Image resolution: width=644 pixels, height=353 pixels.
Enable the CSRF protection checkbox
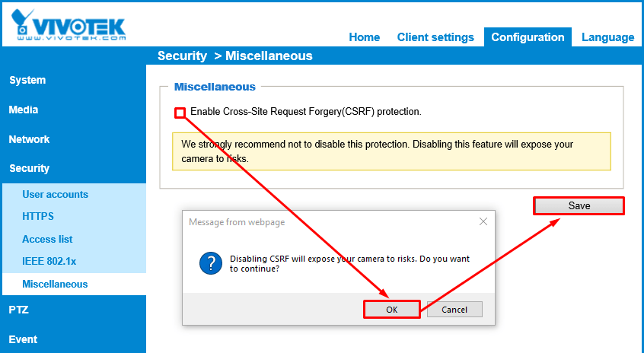[180, 113]
